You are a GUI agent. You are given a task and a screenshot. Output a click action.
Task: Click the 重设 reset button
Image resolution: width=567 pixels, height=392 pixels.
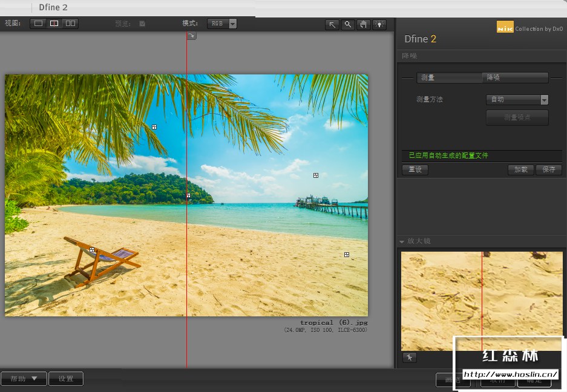pyautogui.click(x=415, y=170)
